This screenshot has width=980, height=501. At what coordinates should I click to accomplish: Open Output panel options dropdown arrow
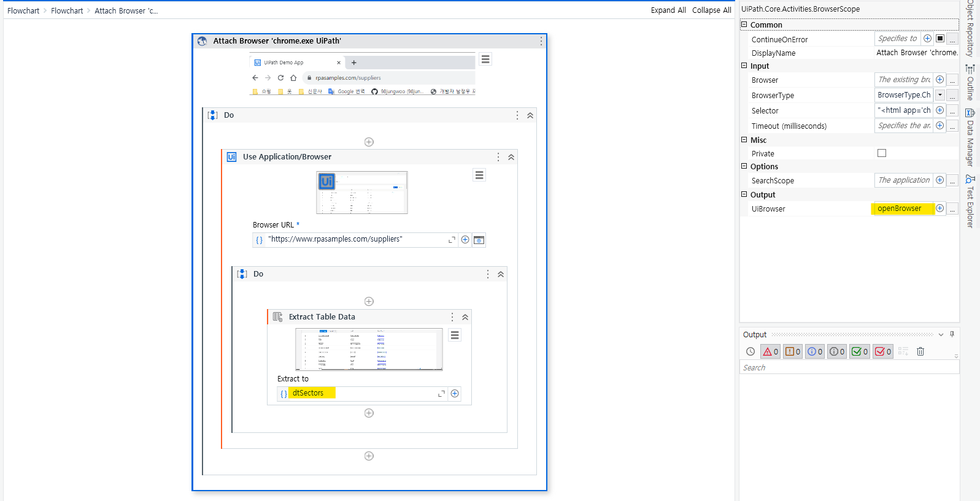pyautogui.click(x=941, y=335)
